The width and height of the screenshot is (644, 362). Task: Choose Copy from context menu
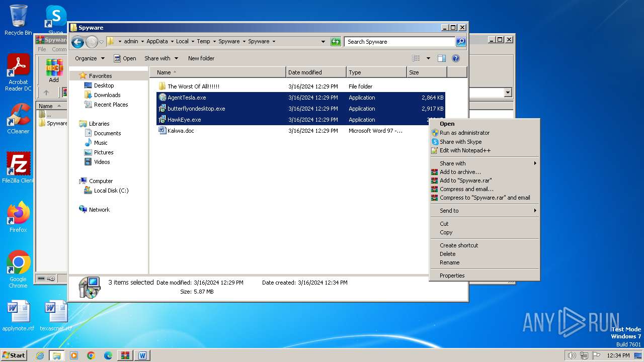pos(485,232)
